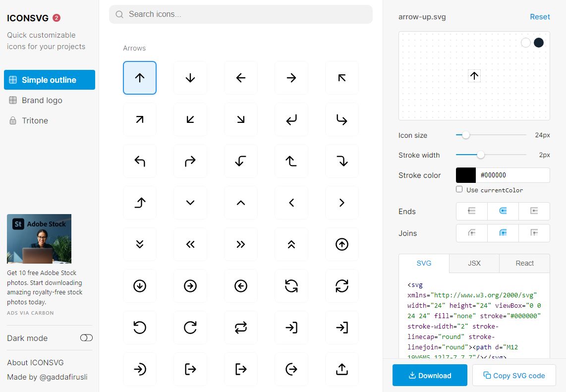Choose the circled arrow-right icon
Viewport: 566px width, 392px height.
[x=190, y=286]
